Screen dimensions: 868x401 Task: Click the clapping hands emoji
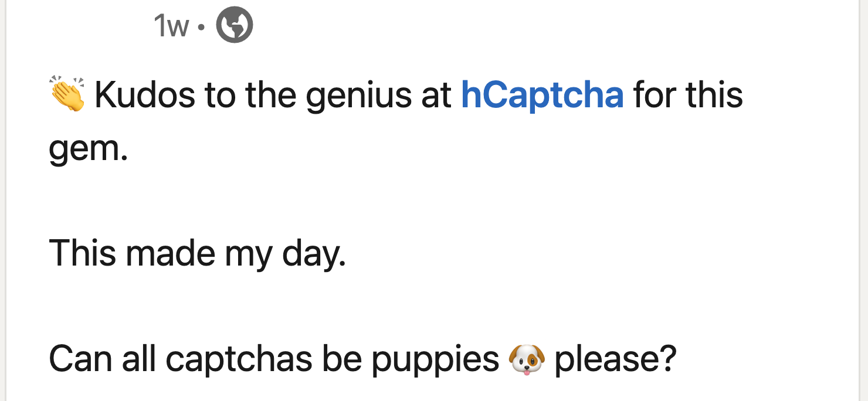pyautogui.click(x=67, y=94)
